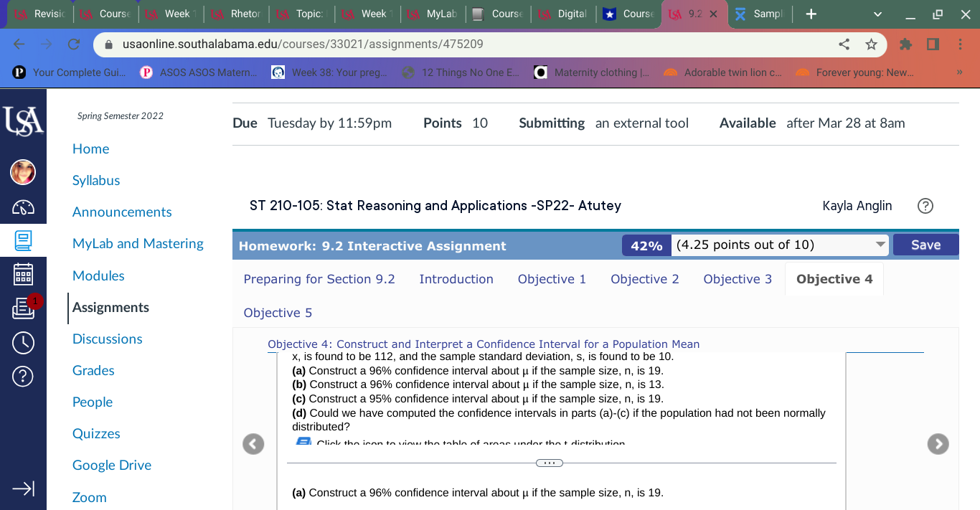Open the Modules link
This screenshot has width=980, height=510.
pyautogui.click(x=98, y=275)
